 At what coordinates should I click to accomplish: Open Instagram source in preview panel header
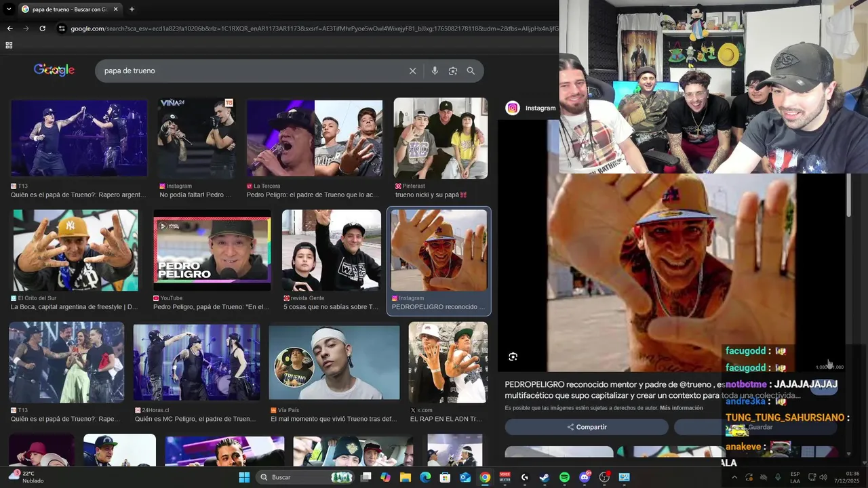pyautogui.click(x=531, y=108)
